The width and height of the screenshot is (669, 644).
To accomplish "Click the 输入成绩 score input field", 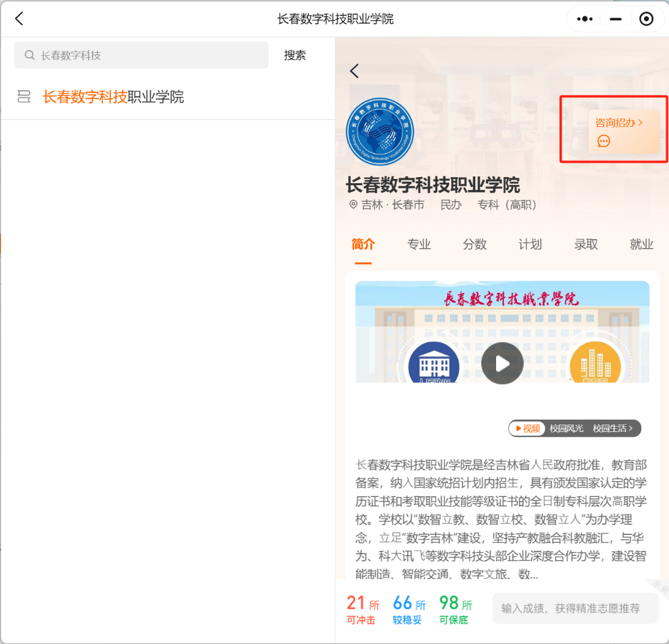I will click(x=575, y=608).
